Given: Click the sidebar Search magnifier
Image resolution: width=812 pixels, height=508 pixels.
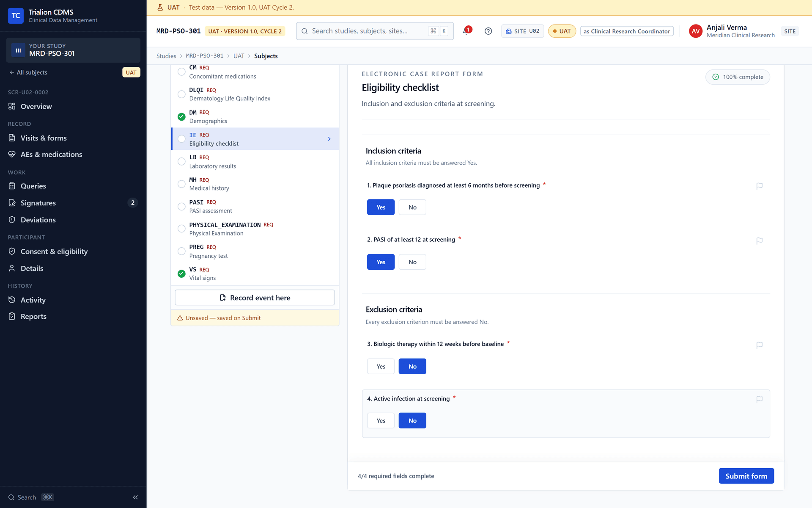Looking at the screenshot, I should coord(11,497).
